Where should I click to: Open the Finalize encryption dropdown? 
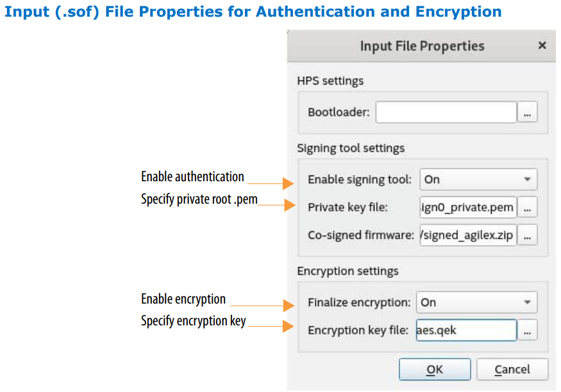[476, 302]
